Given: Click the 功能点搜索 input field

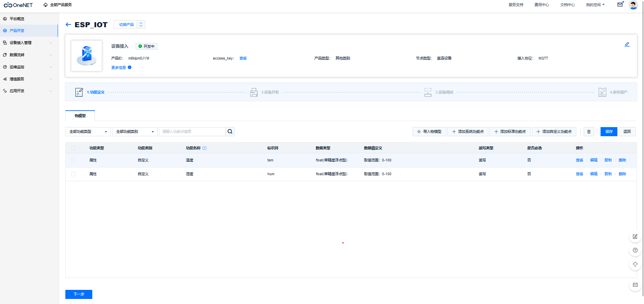Looking at the screenshot, I should pyautogui.click(x=192, y=131).
